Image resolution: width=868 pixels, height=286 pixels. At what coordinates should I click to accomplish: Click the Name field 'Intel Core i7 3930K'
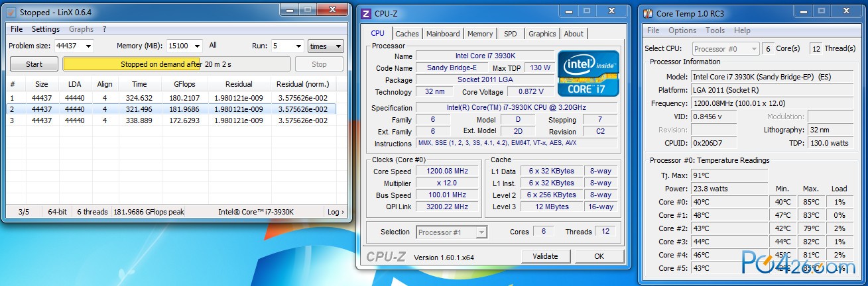click(485, 56)
